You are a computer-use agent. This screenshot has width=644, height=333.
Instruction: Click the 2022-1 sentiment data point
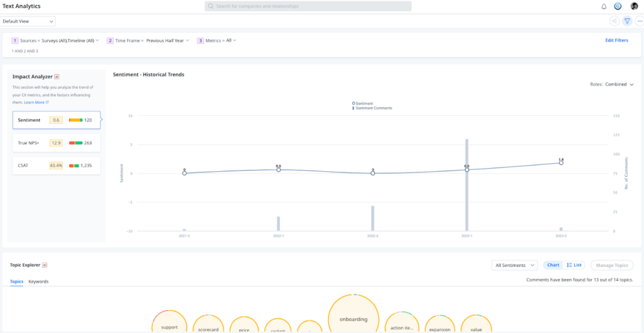pos(279,169)
